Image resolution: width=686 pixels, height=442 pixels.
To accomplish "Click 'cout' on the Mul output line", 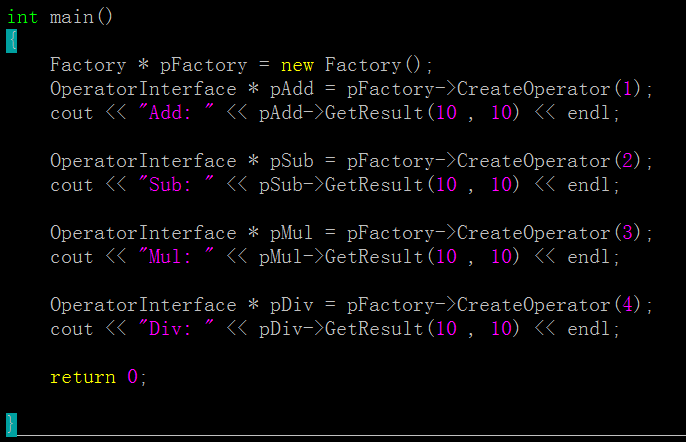I will pyautogui.click(x=72, y=257).
